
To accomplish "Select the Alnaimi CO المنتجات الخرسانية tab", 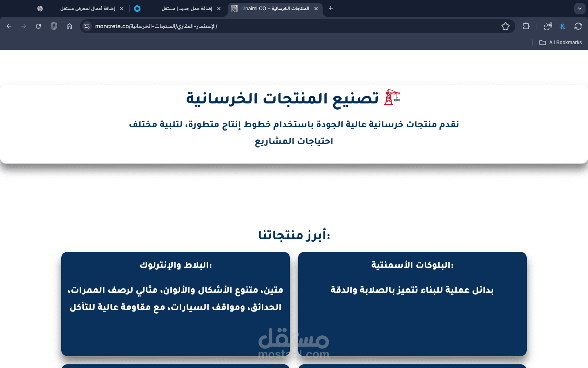I will [x=275, y=8].
